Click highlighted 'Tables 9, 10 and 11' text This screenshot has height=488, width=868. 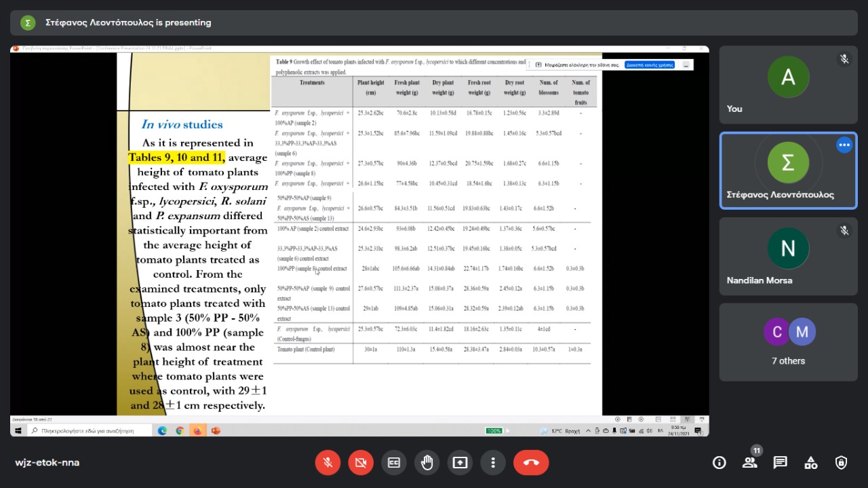(176, 157)
